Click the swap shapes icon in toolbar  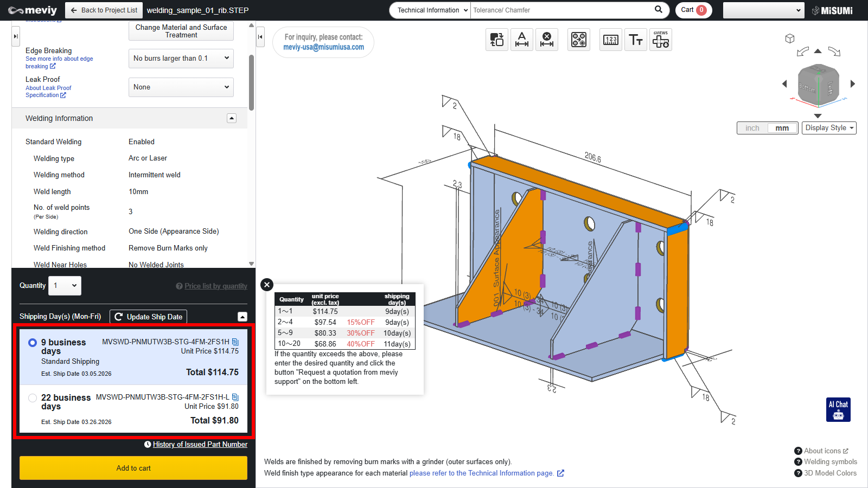pyautogui.click(x=497, y=40)
